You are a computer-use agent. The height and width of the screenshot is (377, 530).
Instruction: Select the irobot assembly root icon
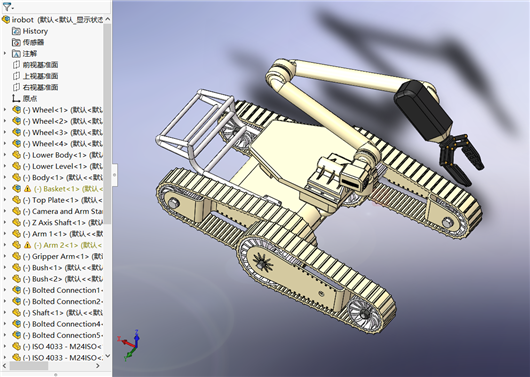click(x=6, y=20)
